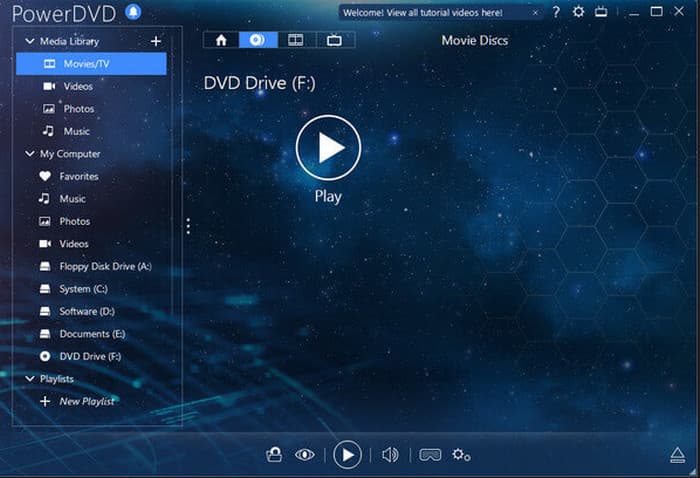Switch to the movie library tab icon

click(x=296, y=40)
